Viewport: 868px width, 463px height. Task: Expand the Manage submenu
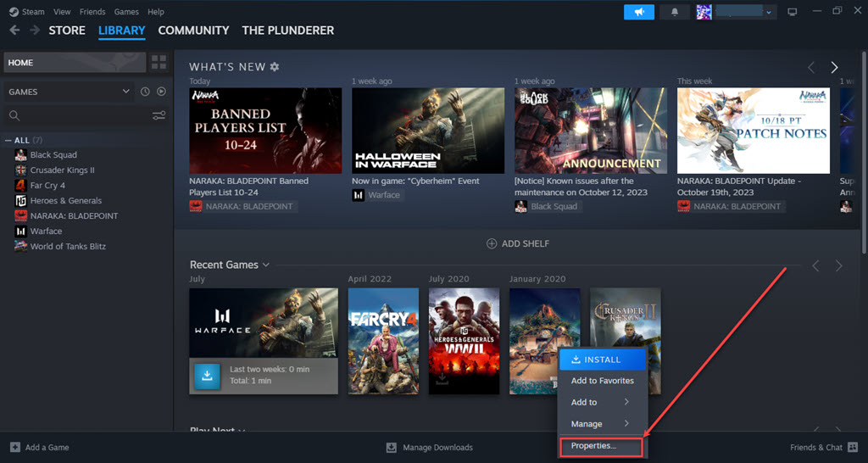(603, 424)
